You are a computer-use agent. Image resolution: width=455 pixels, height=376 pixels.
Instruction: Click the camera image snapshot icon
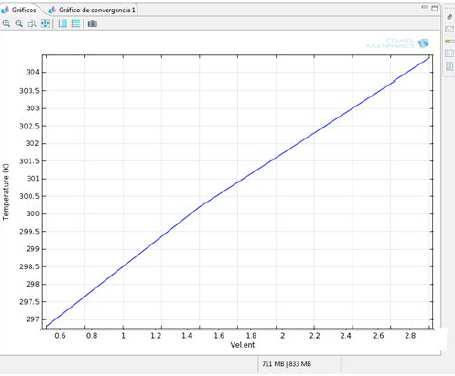[x=92, y=24]
